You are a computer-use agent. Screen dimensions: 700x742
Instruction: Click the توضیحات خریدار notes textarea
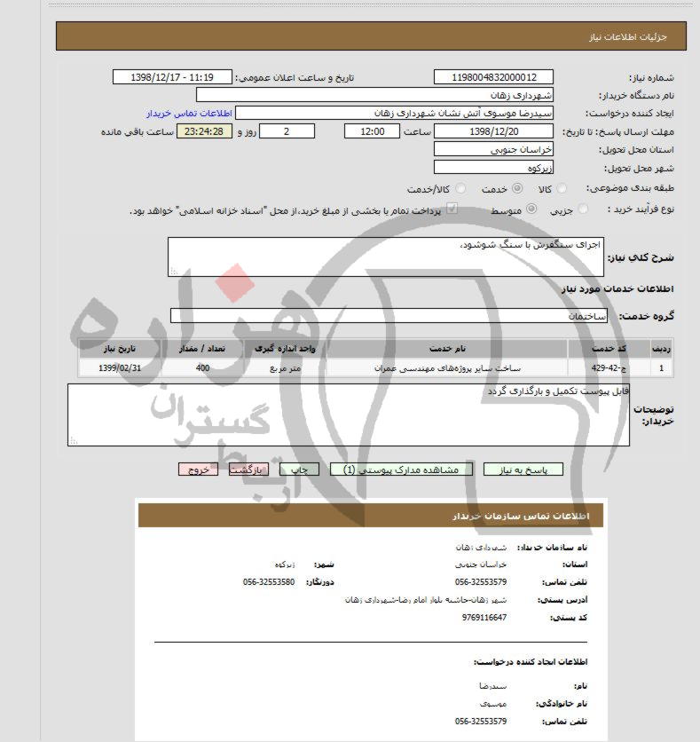tap(349, 415)
